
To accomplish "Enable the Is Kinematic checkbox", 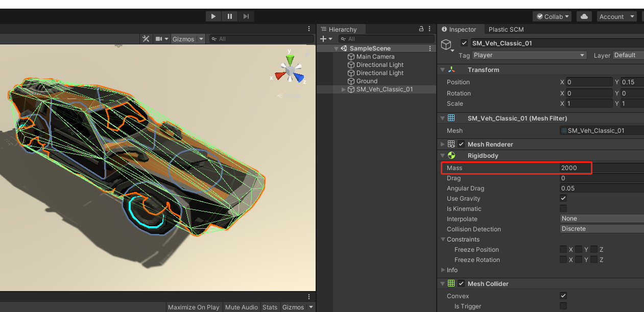I will pos(563,208).
